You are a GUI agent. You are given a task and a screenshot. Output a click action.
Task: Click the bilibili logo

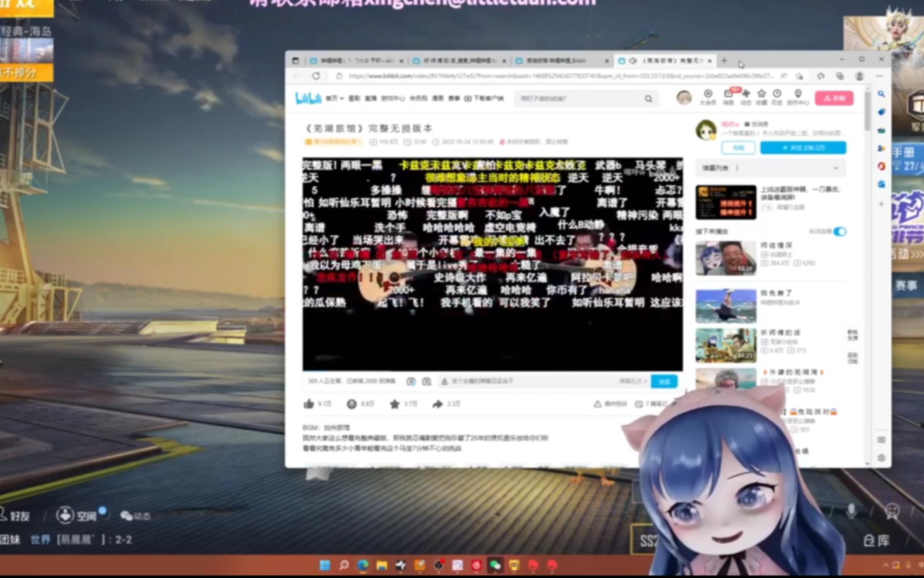click(x=308, y=98)
